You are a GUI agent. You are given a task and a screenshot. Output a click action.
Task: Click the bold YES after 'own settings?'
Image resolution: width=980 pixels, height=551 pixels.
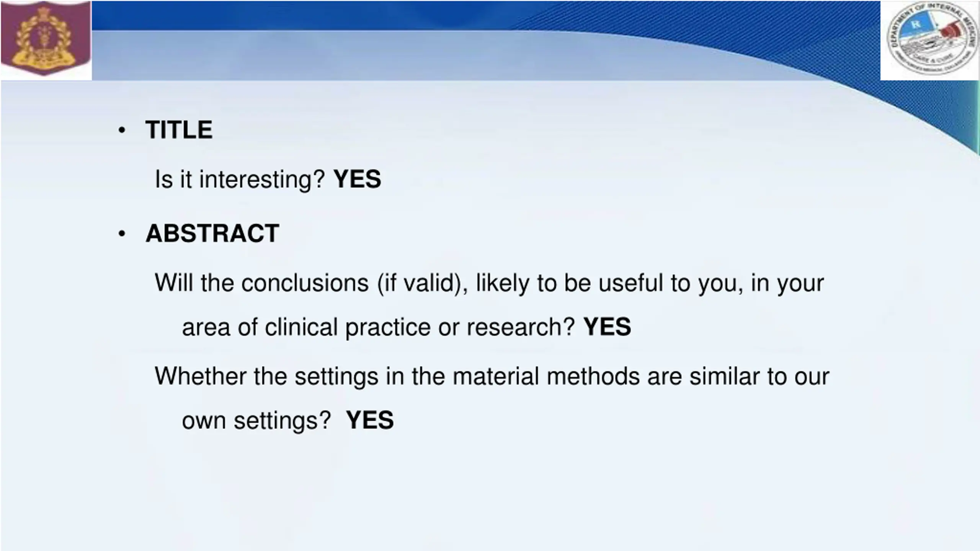click(370, 420)
